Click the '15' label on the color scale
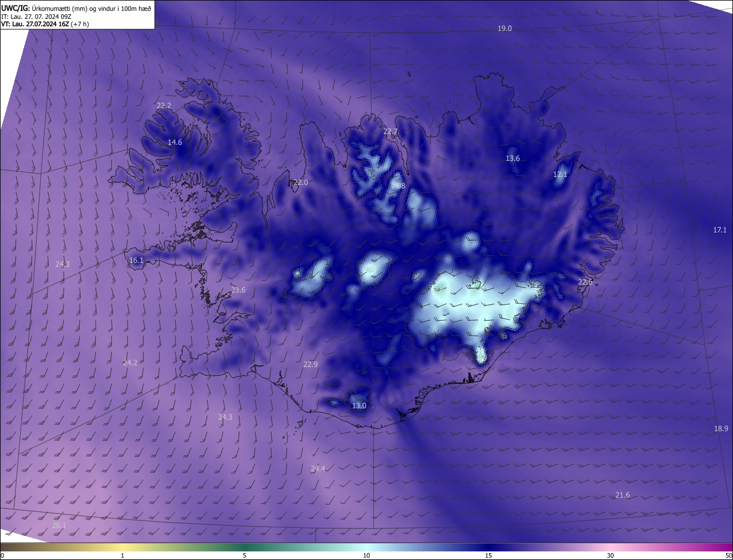Viewport: 733px width, 560px height. (x=488, y=556)
